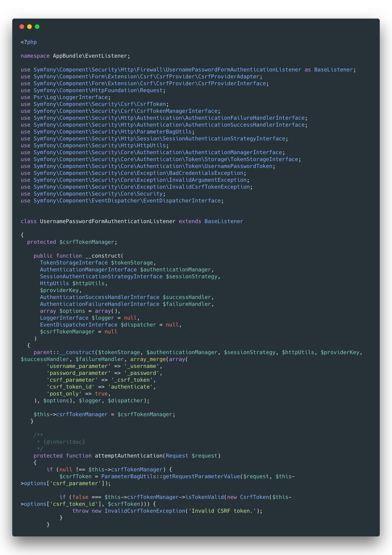This screenshot has width=392, height=555.
Task: Click '$dispatcher = null' parameter
Action: (149, 325)
